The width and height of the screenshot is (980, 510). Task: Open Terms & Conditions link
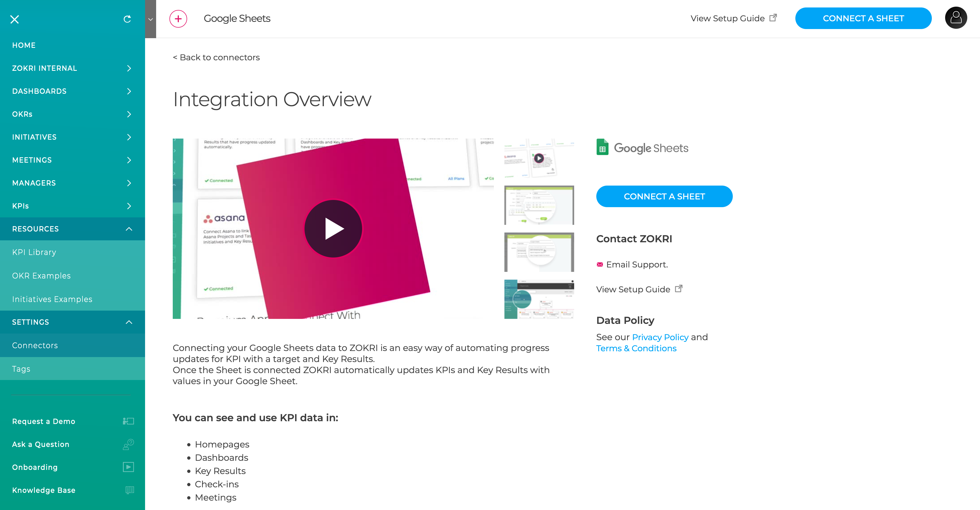point(636,348)
